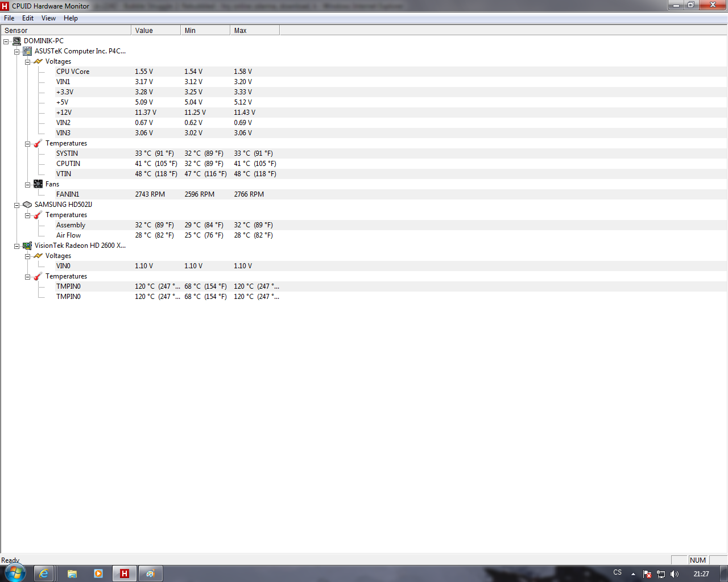The width and height of the screenshot is (728, 582).
Task: Click the Value column header
Action: coord(156,30)
